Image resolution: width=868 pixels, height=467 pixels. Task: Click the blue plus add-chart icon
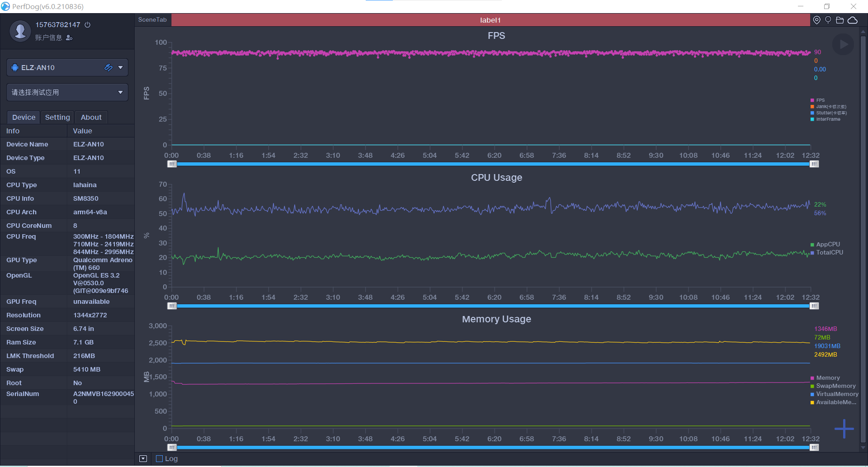pos(844,429)
